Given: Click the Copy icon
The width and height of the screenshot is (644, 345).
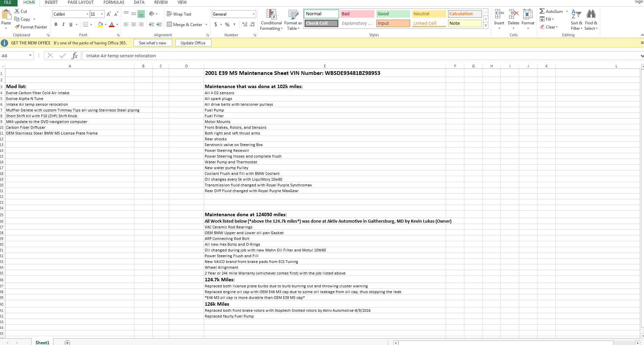Looking at the screenshot, I should (17, 19).
